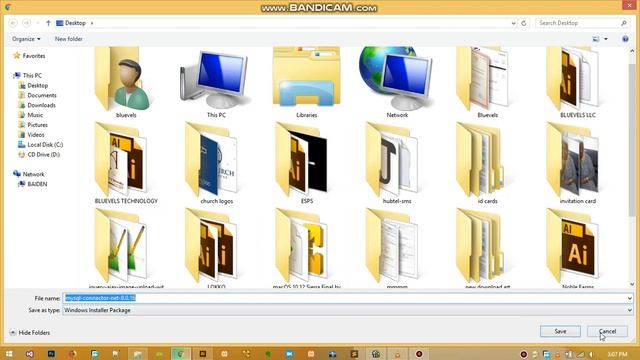Screen dimensions: 640x360
Task: Click the New folder button
Action: [69, 39]
